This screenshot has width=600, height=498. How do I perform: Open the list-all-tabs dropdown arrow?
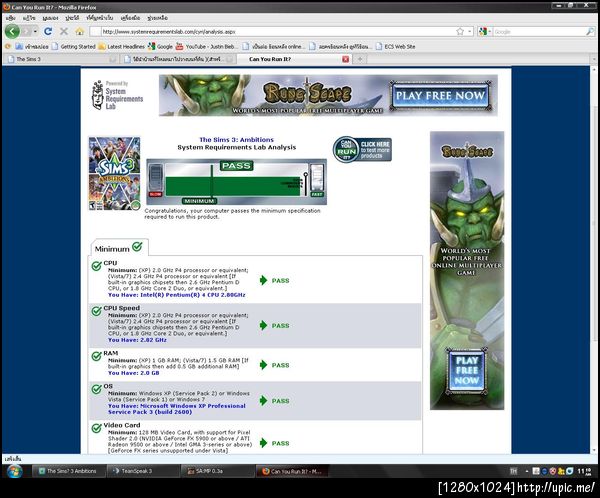594,59
